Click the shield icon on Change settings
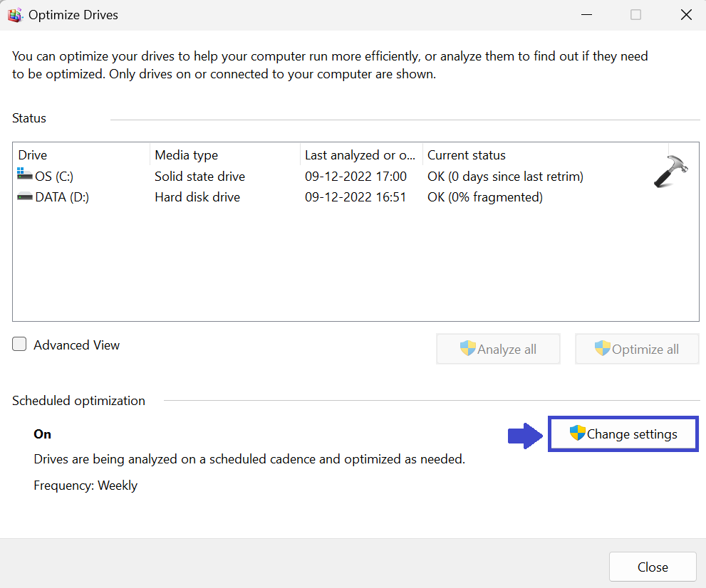Viewport: 706px width, 588px height. click(x=577, y=433)
